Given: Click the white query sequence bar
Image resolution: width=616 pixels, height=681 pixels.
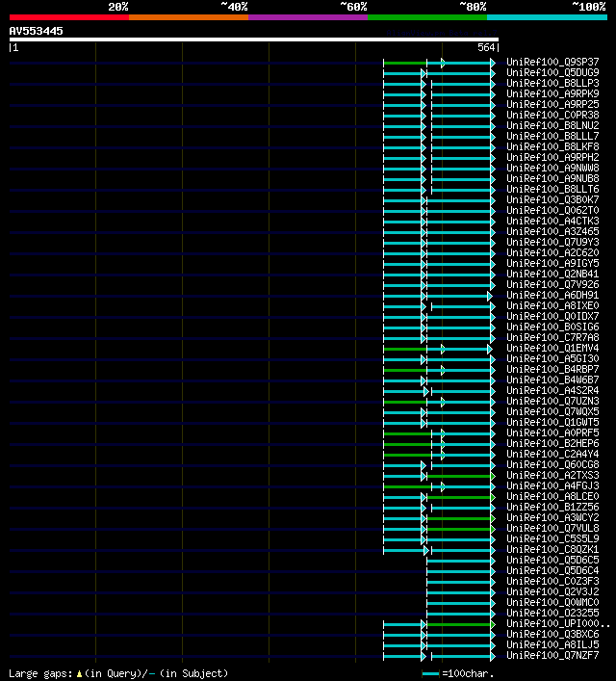Looking at the screenshot, I should (x=254, y=39).
